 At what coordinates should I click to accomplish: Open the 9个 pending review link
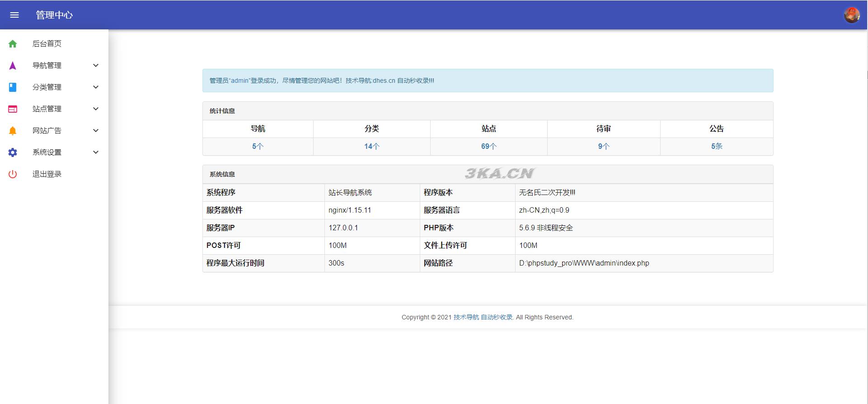[x=604, y=147]
